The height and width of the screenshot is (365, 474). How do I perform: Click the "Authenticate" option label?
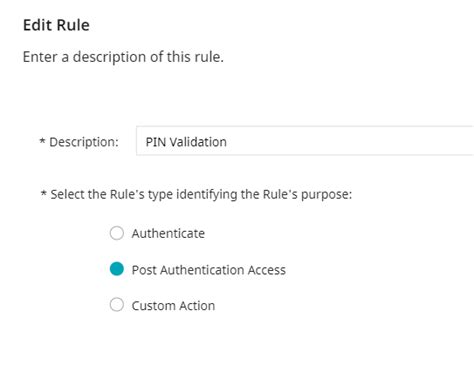(x=168, y=233)
